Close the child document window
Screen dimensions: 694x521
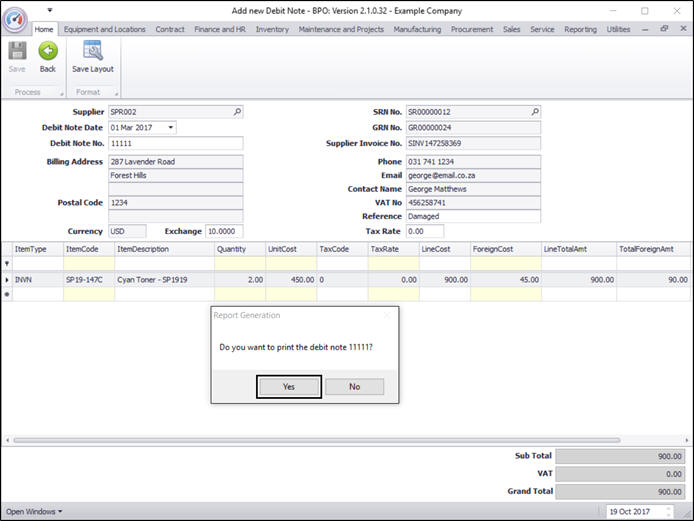pyautogui.click(x=683, y=28)
